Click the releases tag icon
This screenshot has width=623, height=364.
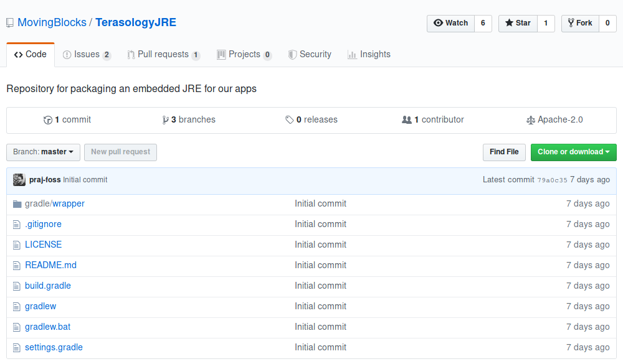(289, 120)
